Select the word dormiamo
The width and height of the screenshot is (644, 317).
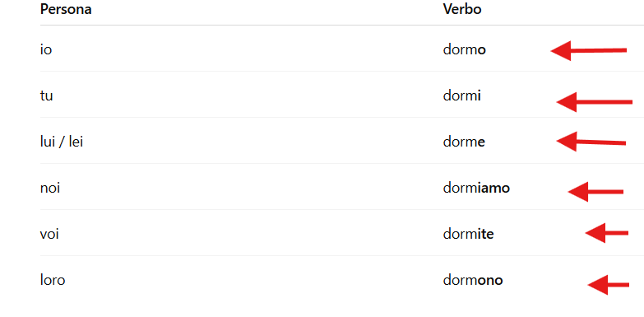pos(476,188)
